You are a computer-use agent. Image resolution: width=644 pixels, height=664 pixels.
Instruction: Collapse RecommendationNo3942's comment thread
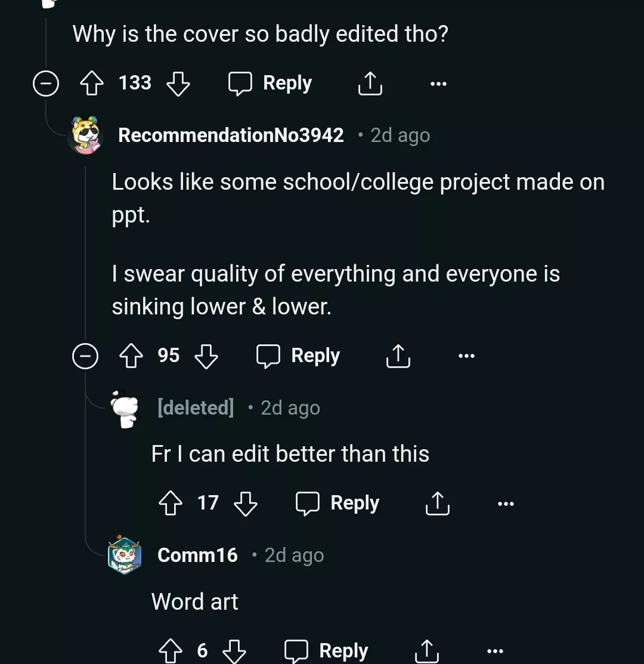click(x=85, y=356)
